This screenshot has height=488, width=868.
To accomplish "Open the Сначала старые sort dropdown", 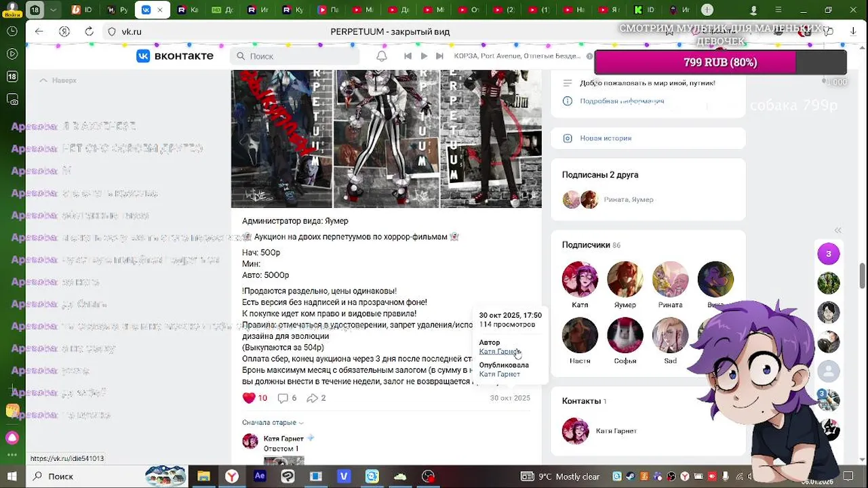I will [x=273, y=422].
